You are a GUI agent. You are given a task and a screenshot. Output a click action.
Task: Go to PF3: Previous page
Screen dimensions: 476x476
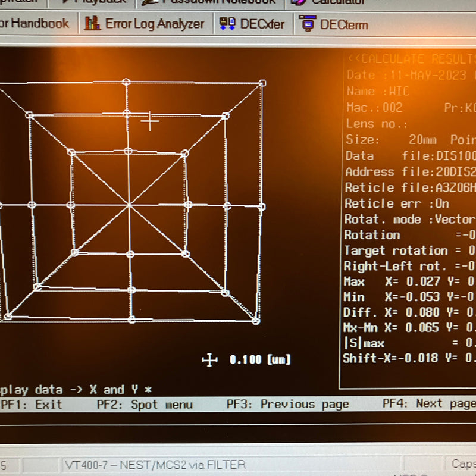[288, 405]
